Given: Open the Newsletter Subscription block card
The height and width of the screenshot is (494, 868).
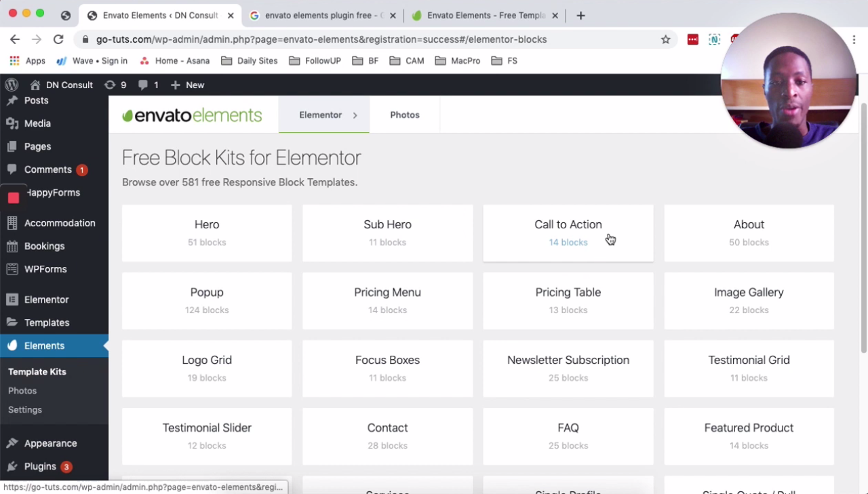Looking at the screenshot, I should (x=568, y=369).
